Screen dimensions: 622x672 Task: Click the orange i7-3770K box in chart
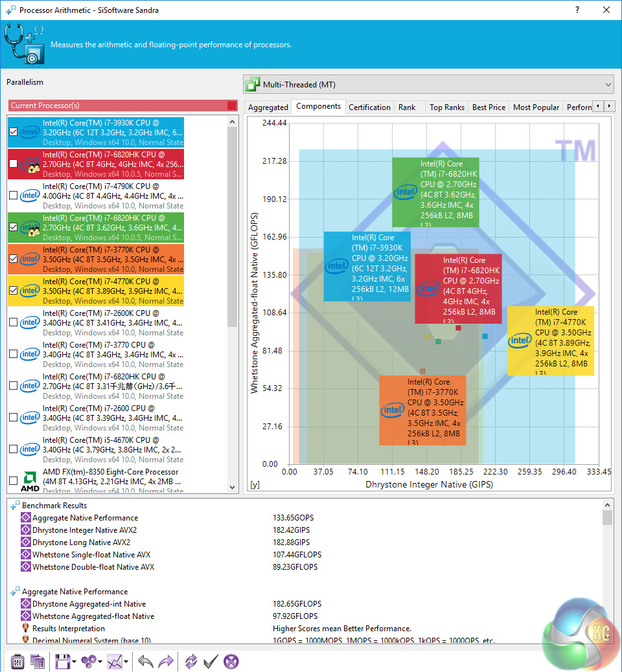(x=422, y=410)
